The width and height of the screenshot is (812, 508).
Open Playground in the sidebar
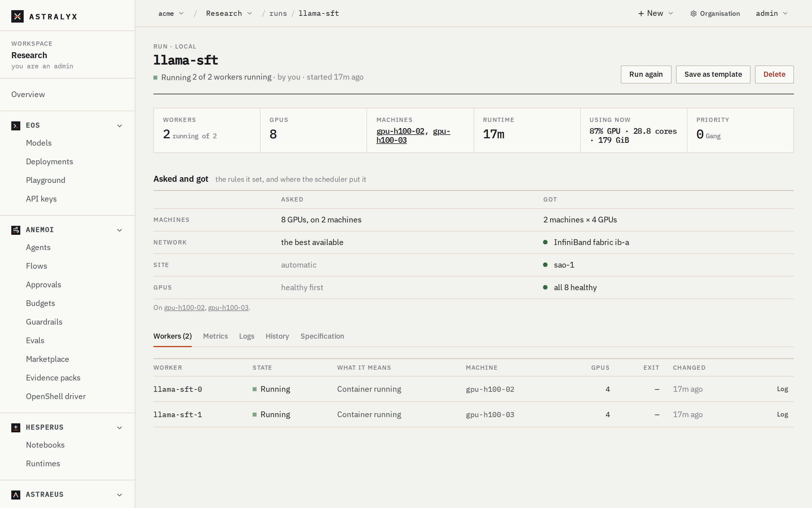click(x=46, y=180)
